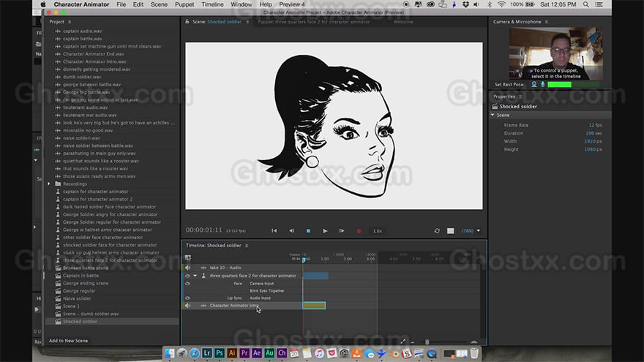This screenshot has width=644, height=362.
Task: Edit the Duration value 196
Action: [590, 133]
